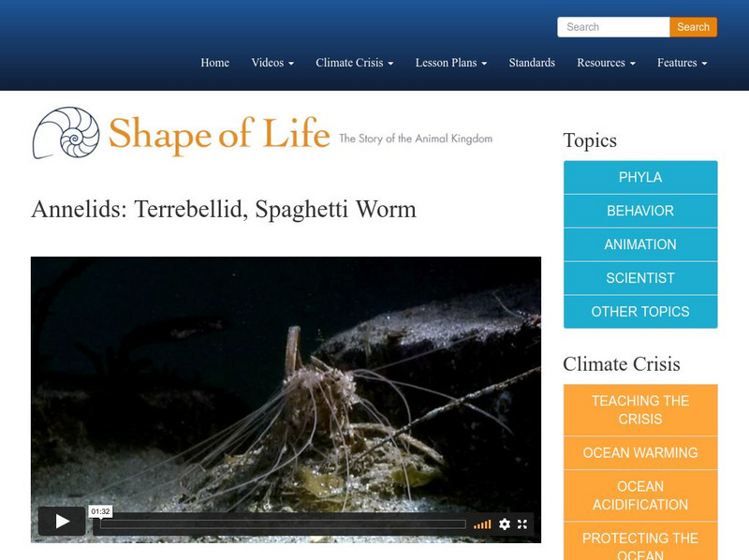Image resolution: width=749 pixels, height=560 pixels.
Task: Expand the Videos dropdown menu
Action: [x=269, y=63]
